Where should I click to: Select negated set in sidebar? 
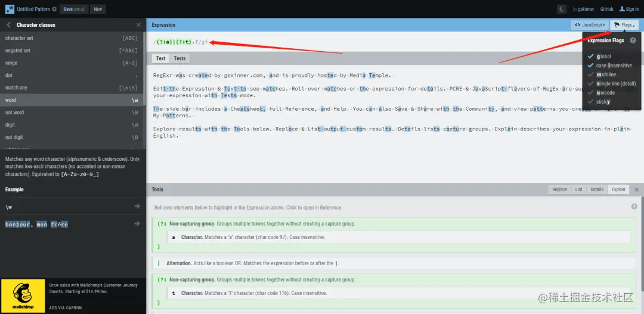[x=72, y=51]
